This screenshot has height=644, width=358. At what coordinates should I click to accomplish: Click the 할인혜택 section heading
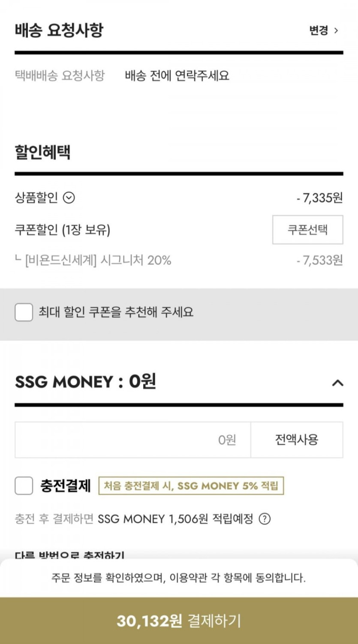pos(43,152)
